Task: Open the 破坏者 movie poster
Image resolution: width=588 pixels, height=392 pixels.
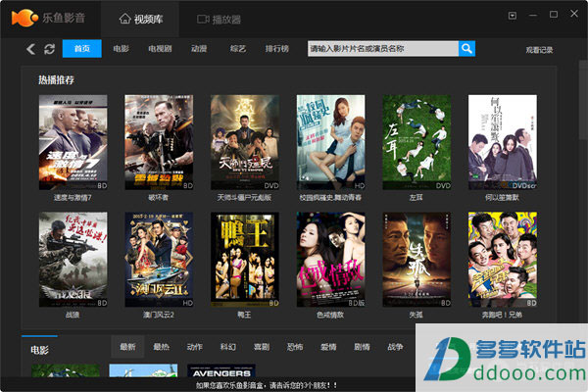Action: (159, 142)
